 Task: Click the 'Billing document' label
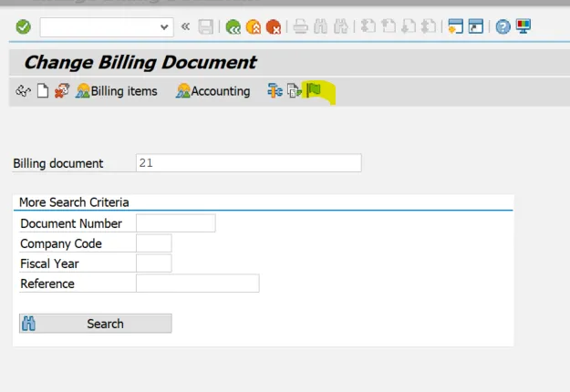[x=58, y=163]
